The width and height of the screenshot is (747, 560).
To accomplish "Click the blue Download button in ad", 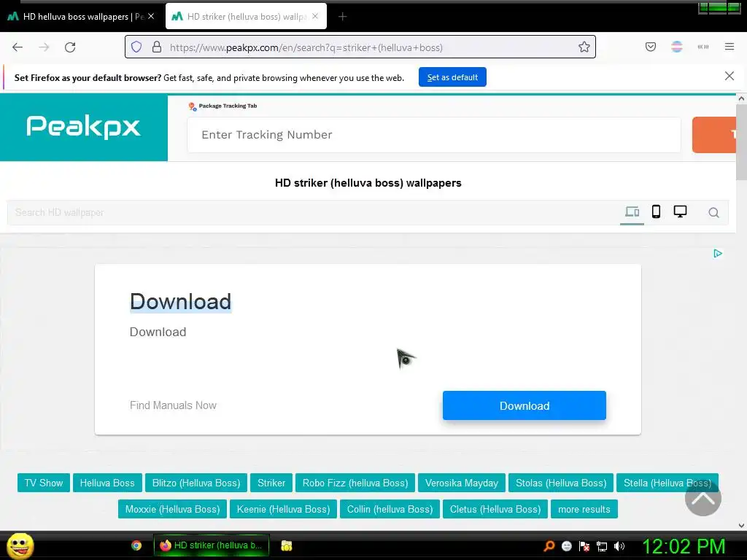I will [524, 405].
